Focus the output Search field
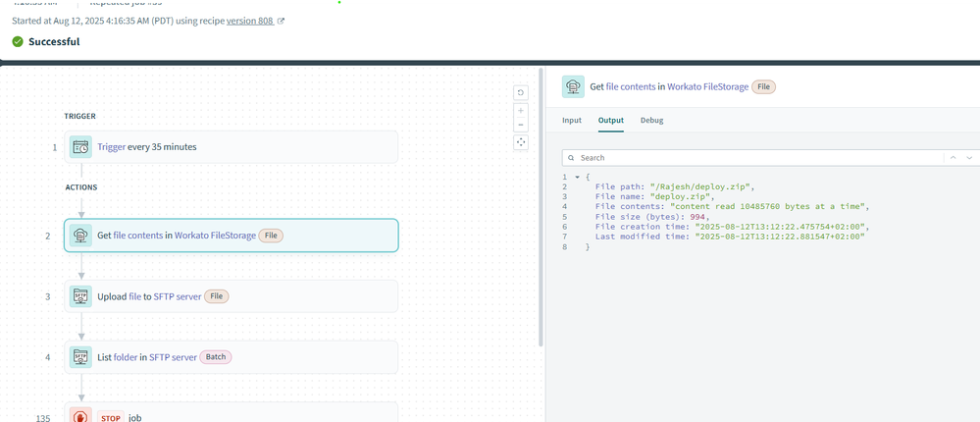Viewport: 980px width, 422px height. pyautogui.click(x=753, y=158)
